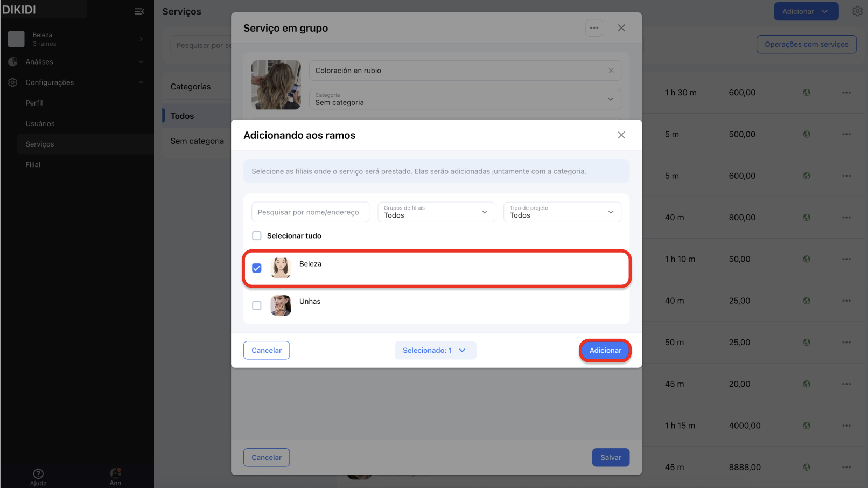Screen dimensions: 868x488
Task: Click the Ajuda help icon
Action: coord(38,474)
